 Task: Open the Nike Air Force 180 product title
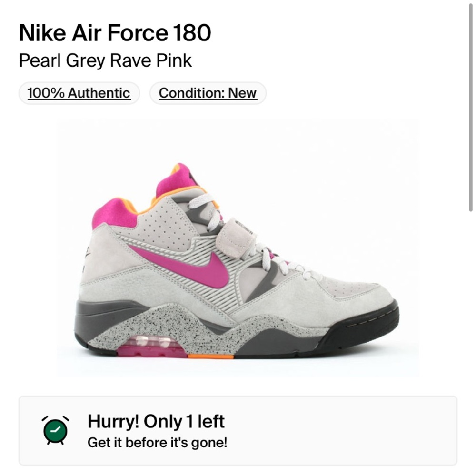113,32
